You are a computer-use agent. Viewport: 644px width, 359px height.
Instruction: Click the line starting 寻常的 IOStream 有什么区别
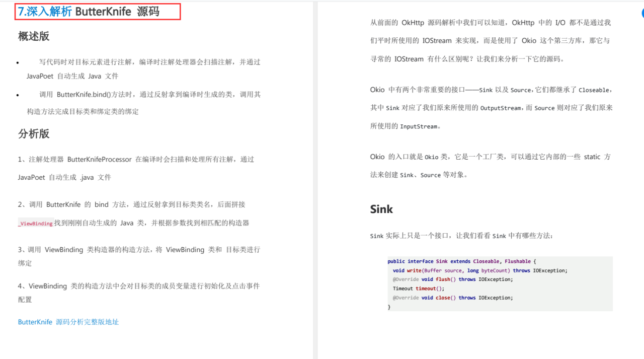(467, 59)
